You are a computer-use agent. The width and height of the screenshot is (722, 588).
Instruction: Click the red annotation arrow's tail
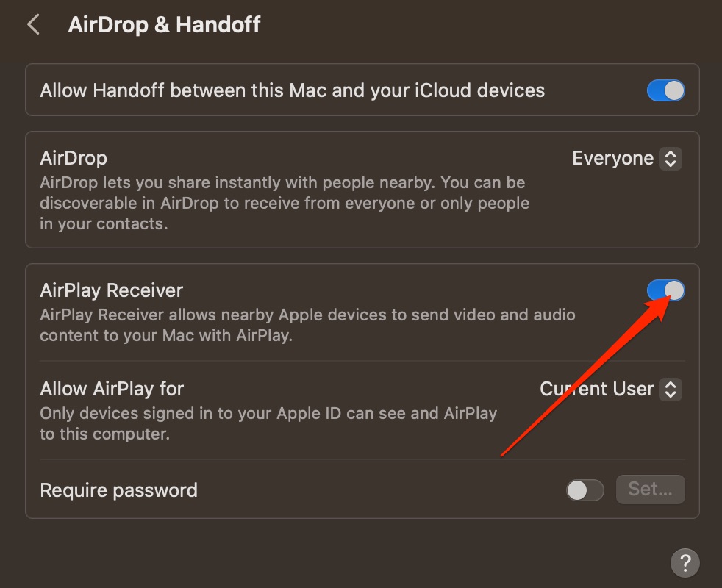(x=503, y=455)
